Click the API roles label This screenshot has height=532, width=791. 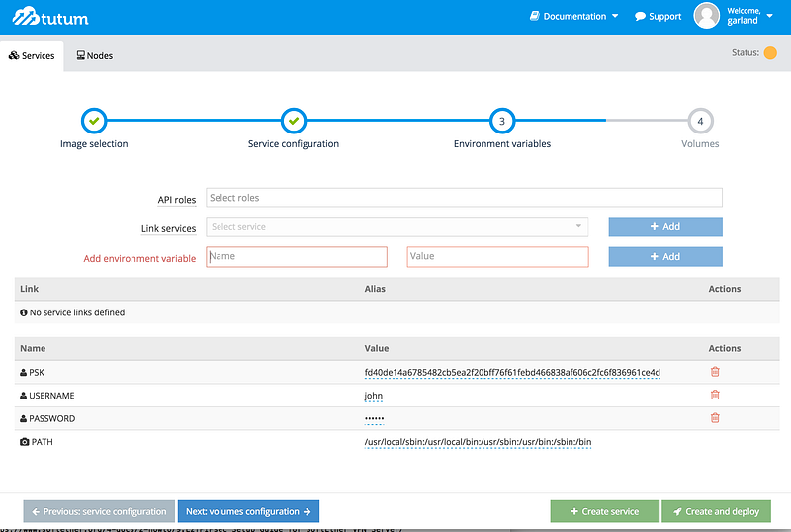pyautogui.click(x=177, y=200)
